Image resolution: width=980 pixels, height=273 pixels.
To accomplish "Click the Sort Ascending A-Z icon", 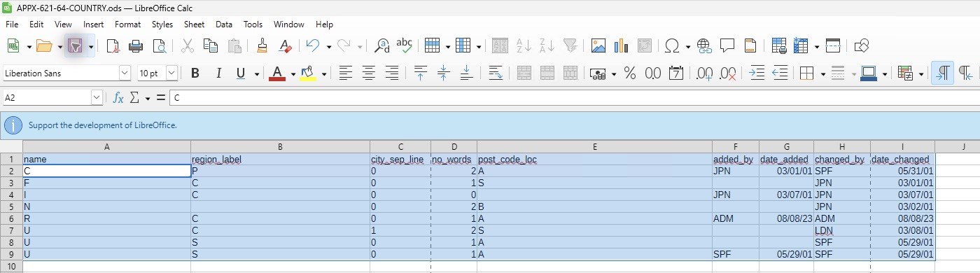I will [x=524, y=46].
